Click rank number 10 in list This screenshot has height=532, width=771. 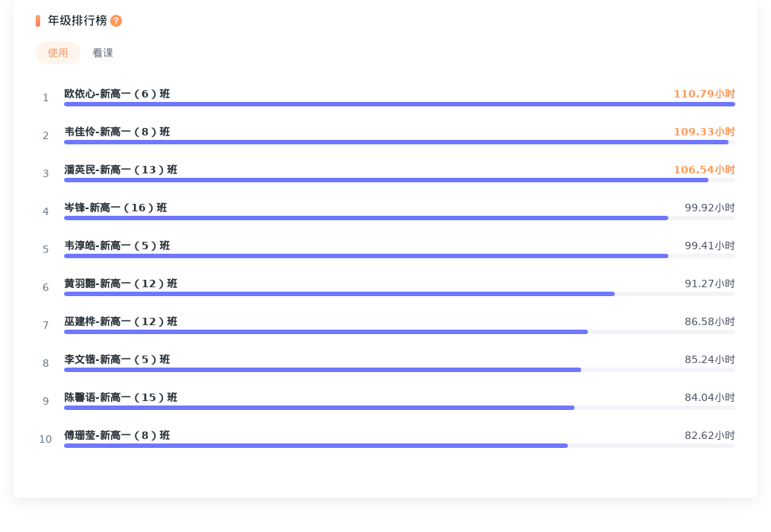point(45,439)
